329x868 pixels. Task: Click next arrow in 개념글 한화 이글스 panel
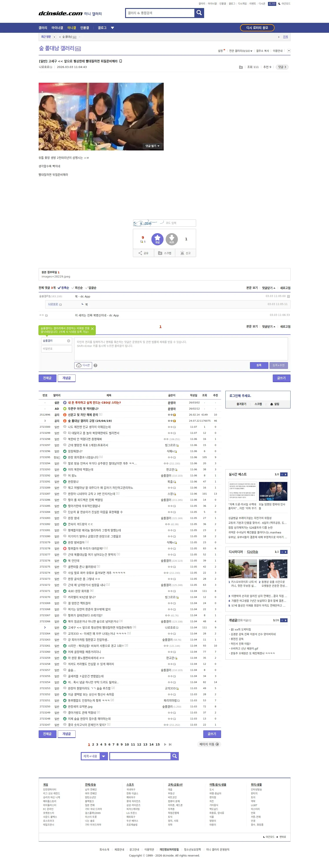[x=286, y=620]
